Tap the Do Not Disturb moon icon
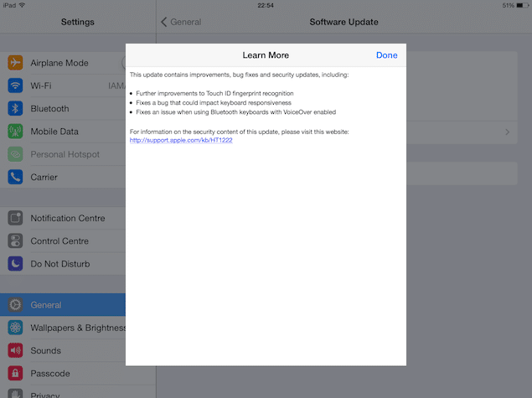 pos(15,264)
